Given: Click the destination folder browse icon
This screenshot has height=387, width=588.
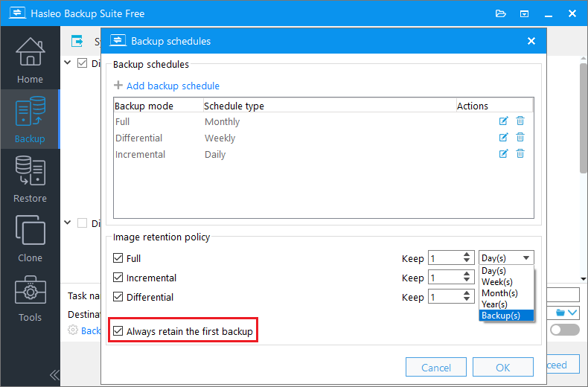Looking at the screenshot, I should point(560,313).
